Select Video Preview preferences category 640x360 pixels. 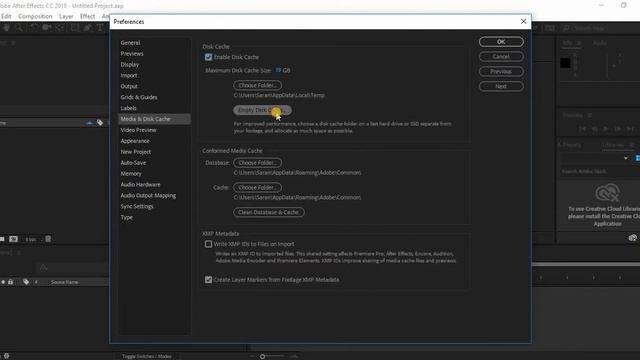pos(138,130)
